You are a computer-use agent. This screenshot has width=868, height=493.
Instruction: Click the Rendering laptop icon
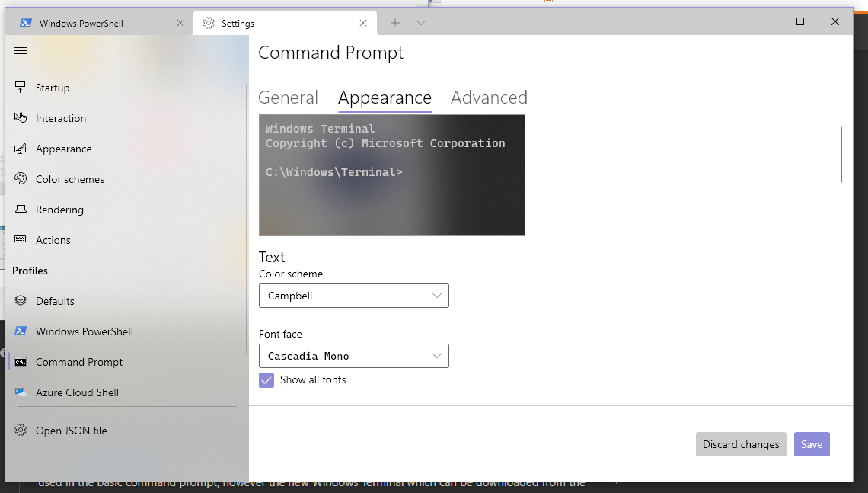coord(21,209)
